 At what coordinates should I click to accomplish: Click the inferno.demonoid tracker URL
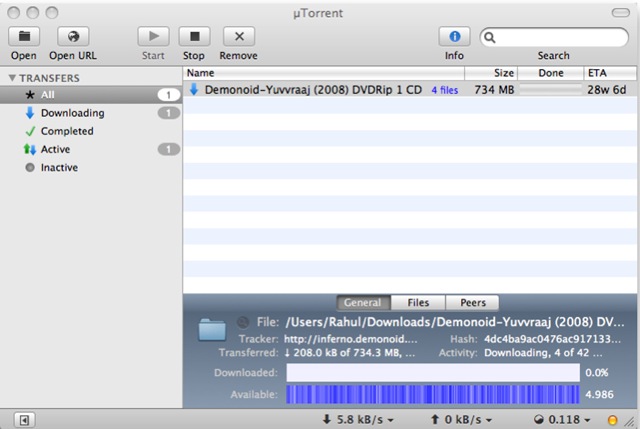coord(351,339)
